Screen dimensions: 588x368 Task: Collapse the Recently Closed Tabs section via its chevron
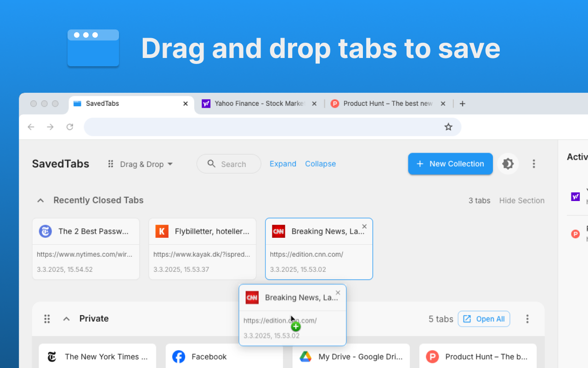[40, 200]
